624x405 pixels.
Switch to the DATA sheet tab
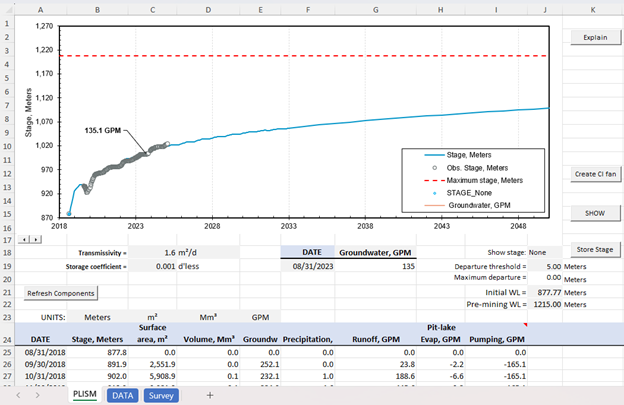click(123, 395)
